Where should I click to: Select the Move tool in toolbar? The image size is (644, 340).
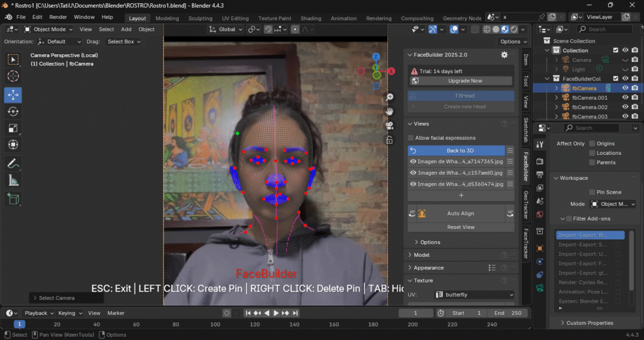point(13,94)
